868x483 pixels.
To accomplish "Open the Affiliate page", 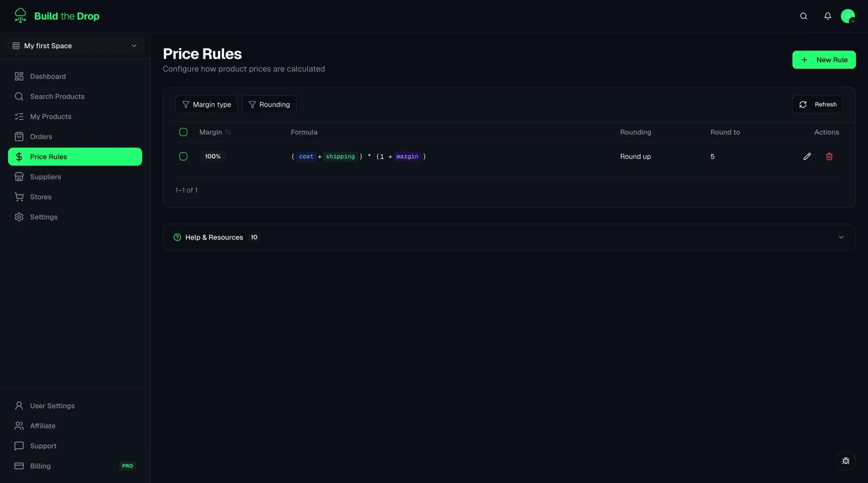I will pos(75,426).
